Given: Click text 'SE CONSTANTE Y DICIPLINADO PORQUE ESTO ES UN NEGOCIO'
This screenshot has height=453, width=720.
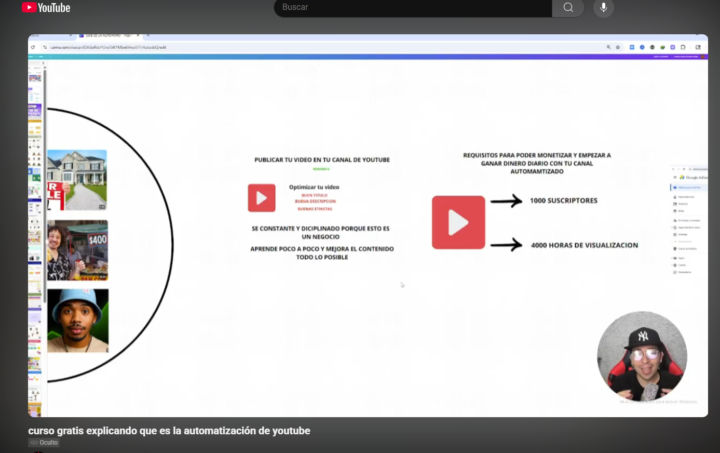Looking at the screenshot, I should pos(321,233).
